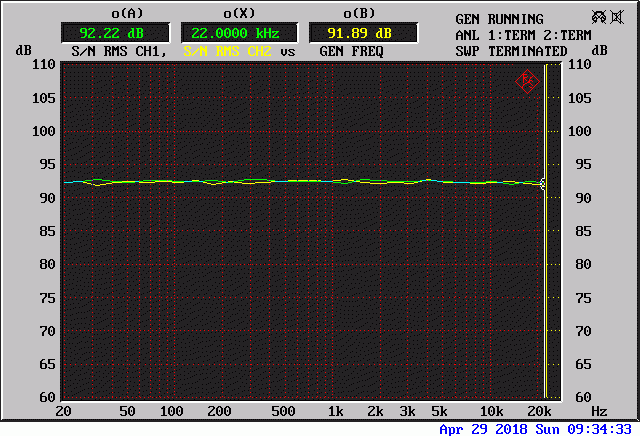
Task: Click the o(X) cursor label
Action: [239, 13]
